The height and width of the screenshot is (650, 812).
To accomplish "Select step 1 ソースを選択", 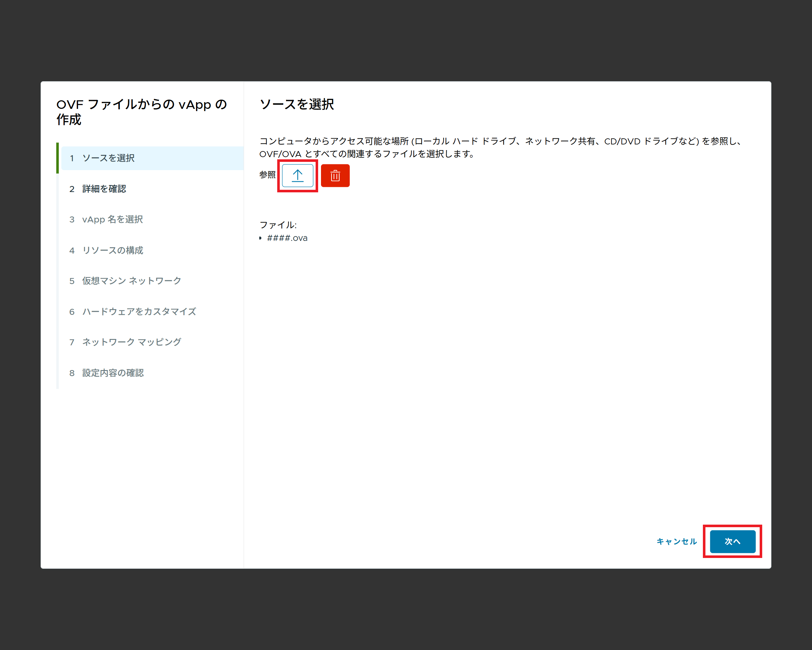I will [108, 158].
